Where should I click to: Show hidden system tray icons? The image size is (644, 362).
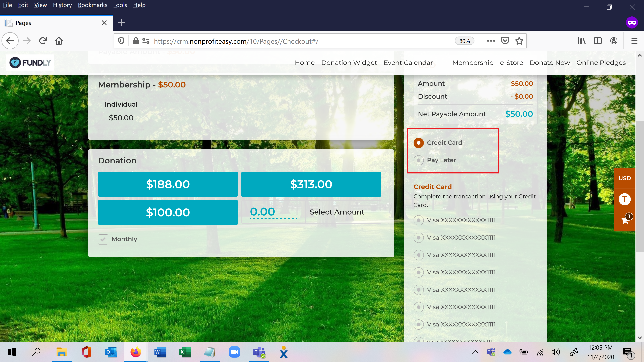click(x=475, y=352)
